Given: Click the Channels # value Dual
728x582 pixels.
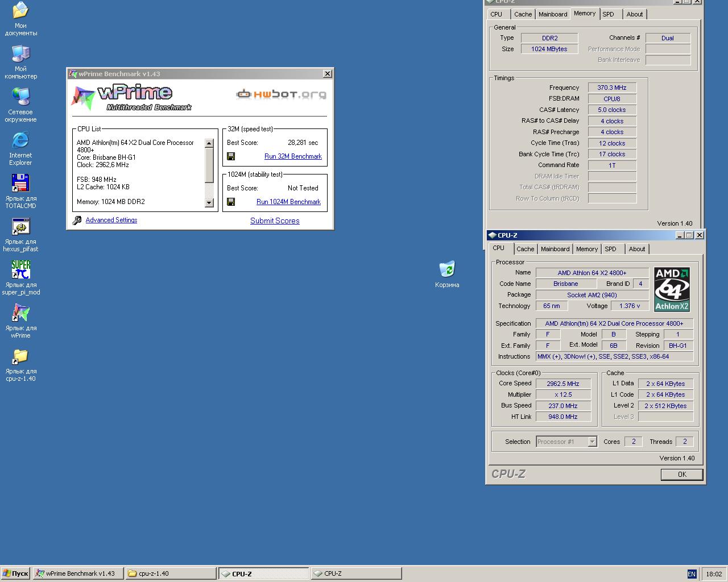Looking at the screenshot, I should tap(668, 38).
